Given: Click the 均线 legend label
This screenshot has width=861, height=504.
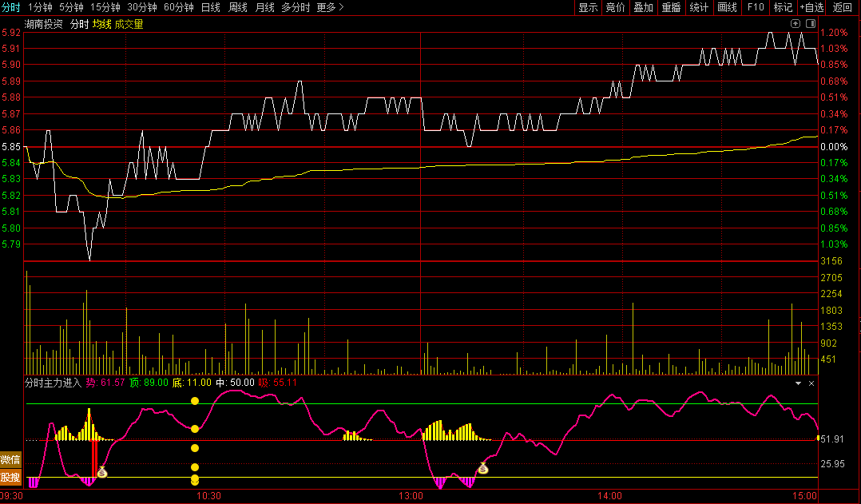Looking at the screenshot, I should pos(101,24).
